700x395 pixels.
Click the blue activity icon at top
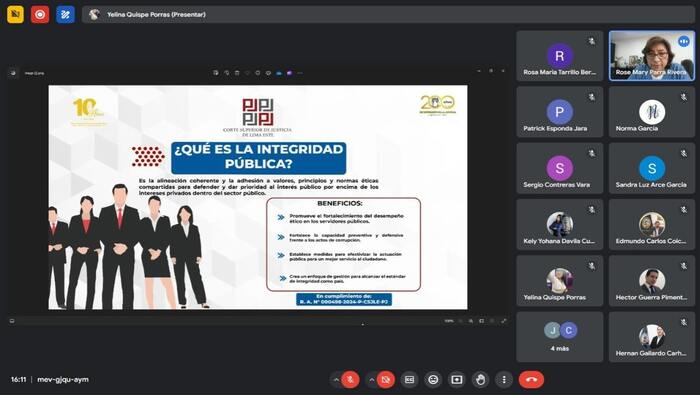(65, 14)
